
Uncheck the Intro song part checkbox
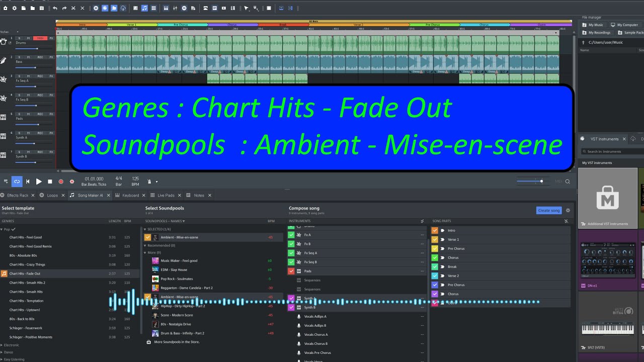point(435,230)
